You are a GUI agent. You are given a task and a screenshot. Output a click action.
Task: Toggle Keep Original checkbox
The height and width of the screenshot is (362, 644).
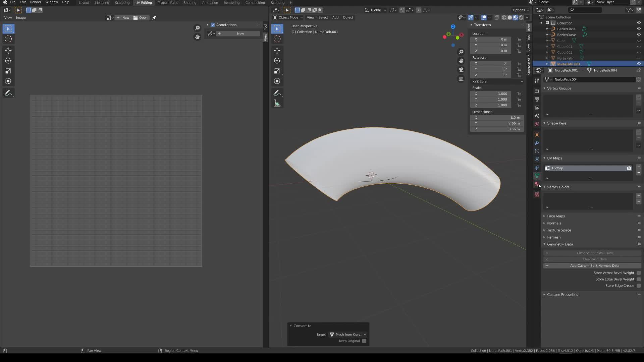pos(364,341)
